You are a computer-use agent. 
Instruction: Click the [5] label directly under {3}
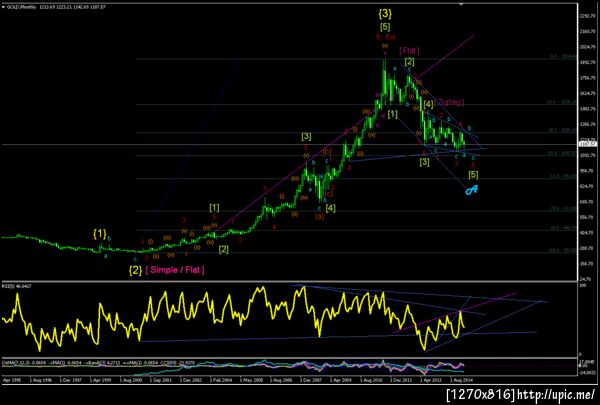click(x=385, y=27)
